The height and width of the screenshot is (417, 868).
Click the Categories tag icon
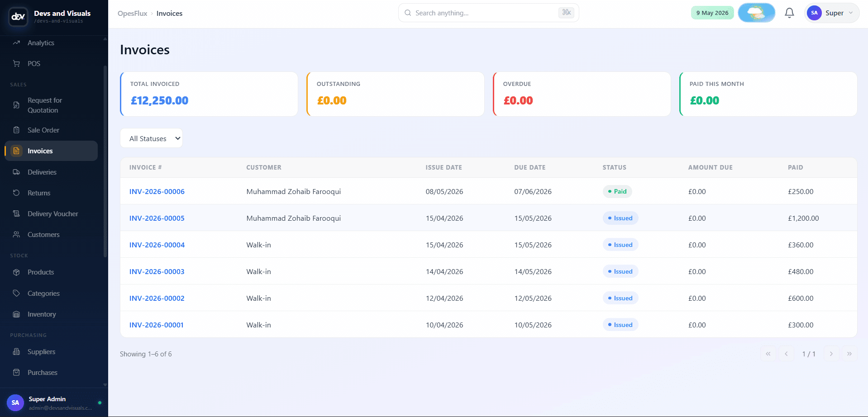pyautogui.click(x=16, y=293)
